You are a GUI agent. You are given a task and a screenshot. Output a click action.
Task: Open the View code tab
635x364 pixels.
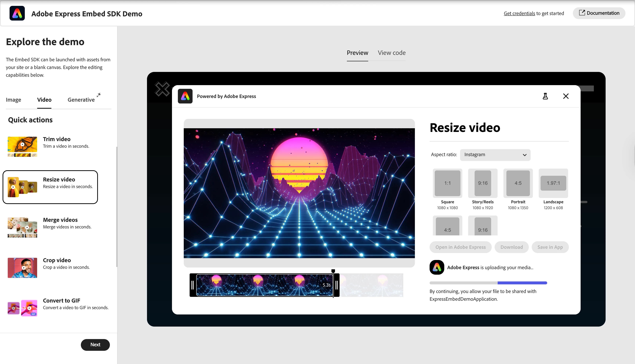click(x=392, y=53)
